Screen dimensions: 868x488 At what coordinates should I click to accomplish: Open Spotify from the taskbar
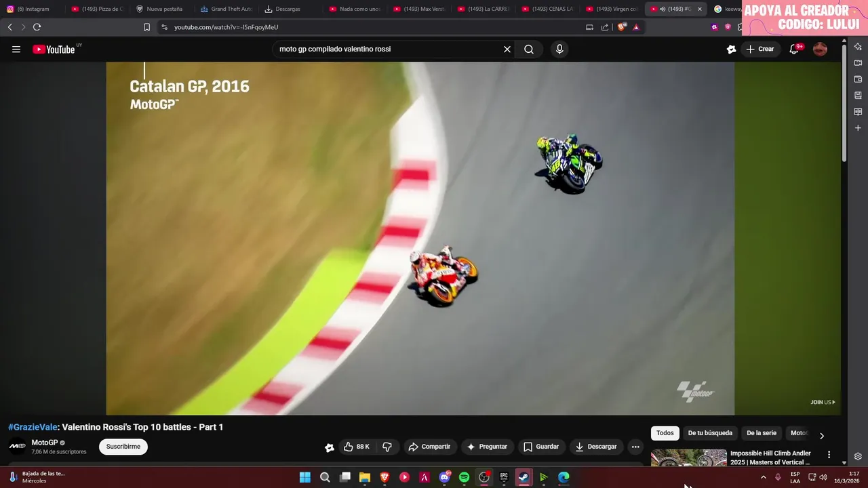pos(464,477)
